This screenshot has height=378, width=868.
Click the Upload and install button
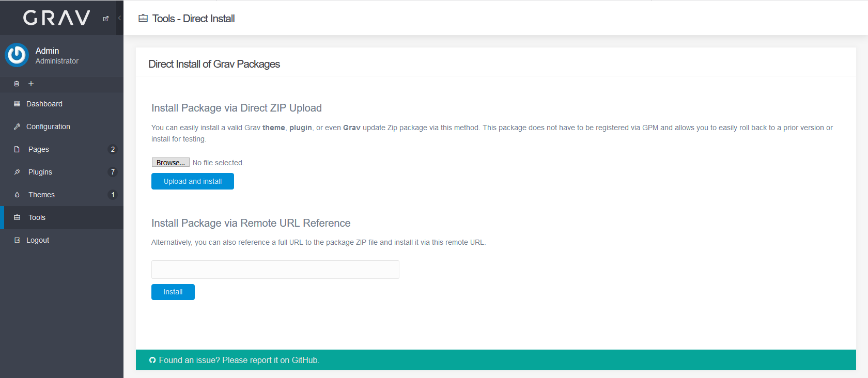(193, 181)
